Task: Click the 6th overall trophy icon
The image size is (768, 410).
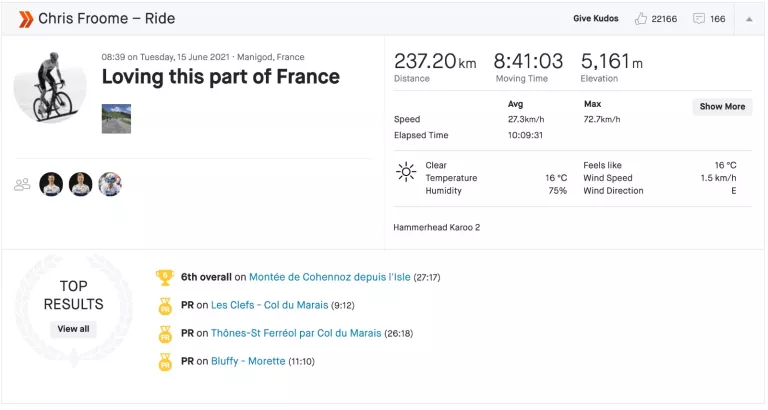Action: pyautogui.click(x=165, y=277)
